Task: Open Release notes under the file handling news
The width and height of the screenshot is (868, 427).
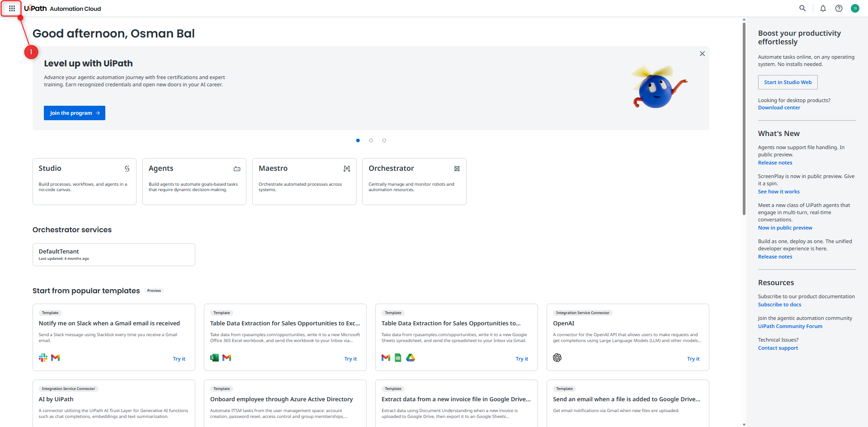Action: coord(775,163)
